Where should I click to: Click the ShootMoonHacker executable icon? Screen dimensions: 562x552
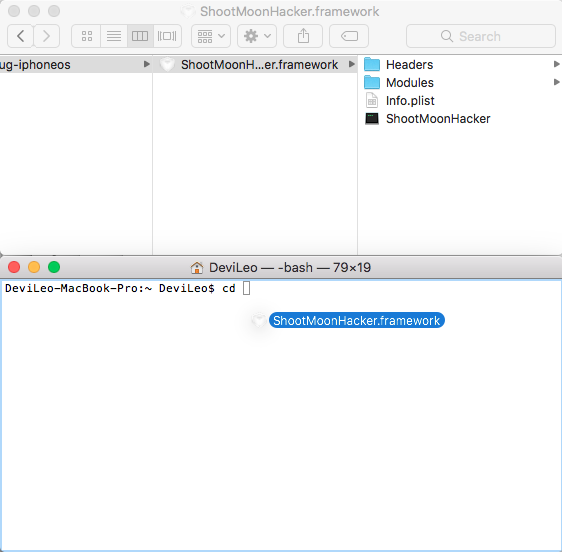coord(372,118)
